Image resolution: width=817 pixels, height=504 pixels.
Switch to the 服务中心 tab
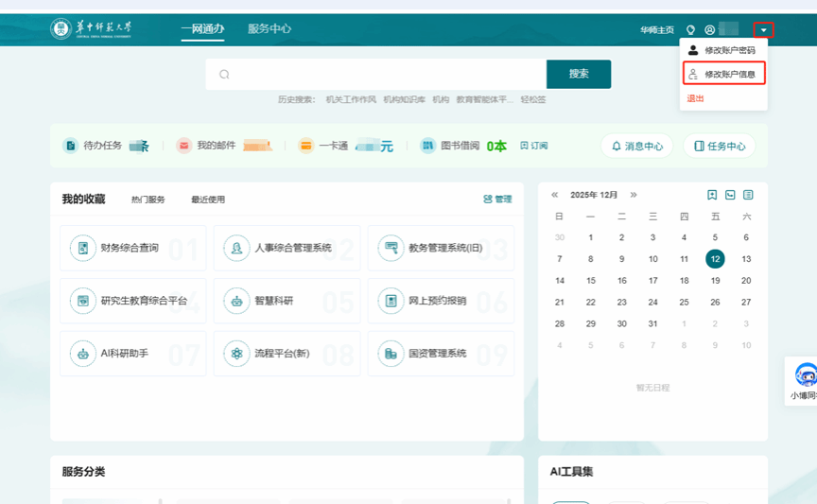[x=269, y=29]
